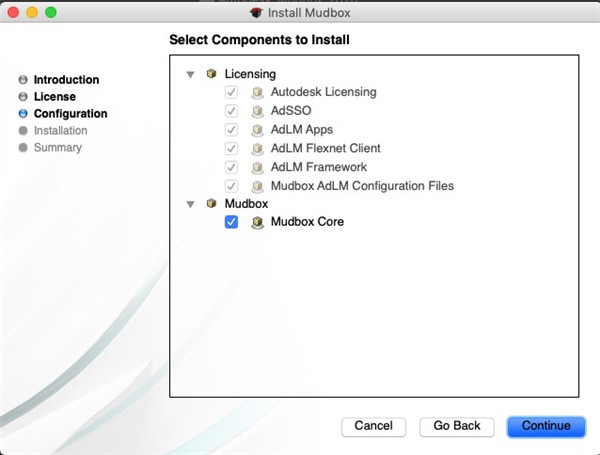The image size is (600, 455).
Task: Click the Mudbox icon in title bar
Action: [257, 13]
